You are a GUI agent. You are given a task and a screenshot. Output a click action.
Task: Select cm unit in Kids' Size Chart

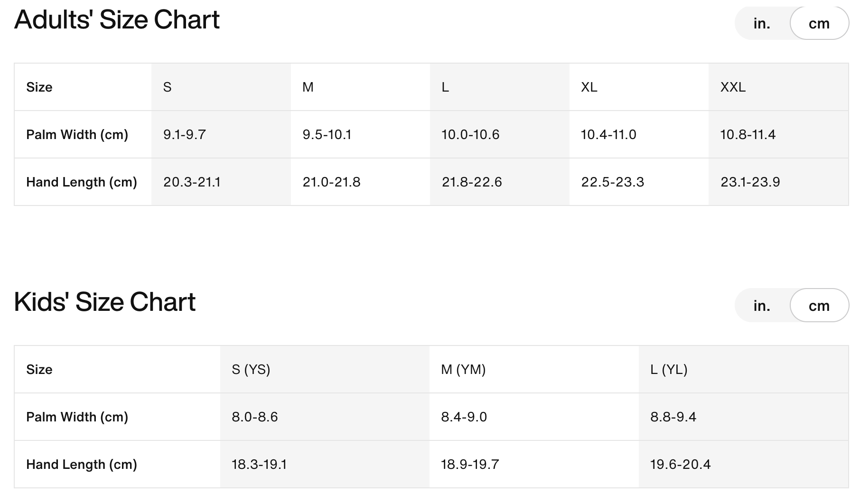tap(819, 306)
